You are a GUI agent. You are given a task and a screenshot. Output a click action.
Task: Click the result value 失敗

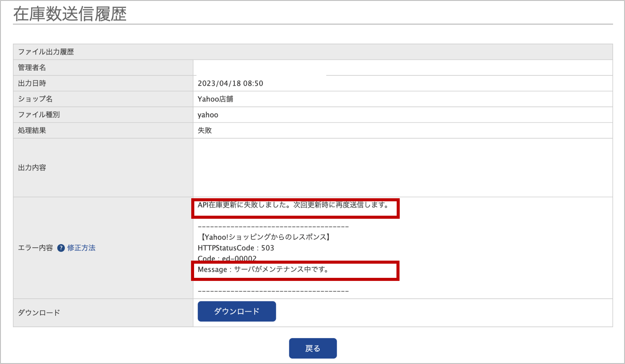(x=205, y=130)
